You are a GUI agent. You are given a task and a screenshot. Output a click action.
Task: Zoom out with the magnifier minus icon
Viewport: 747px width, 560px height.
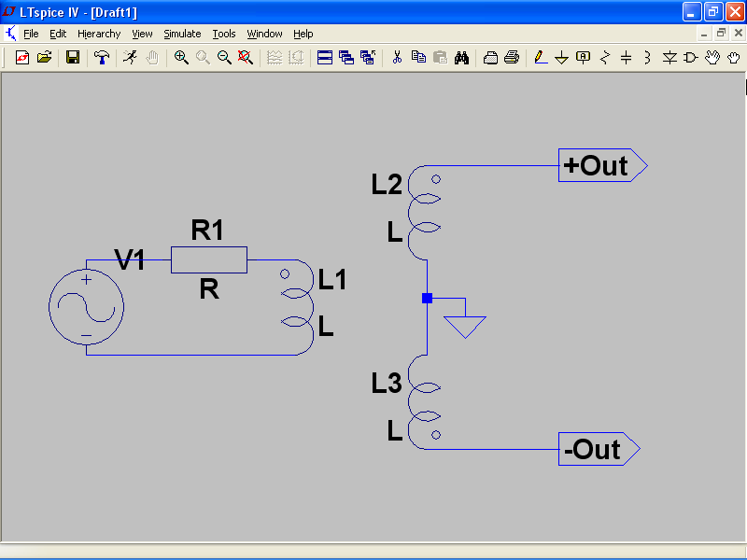[x=224, y=58]
